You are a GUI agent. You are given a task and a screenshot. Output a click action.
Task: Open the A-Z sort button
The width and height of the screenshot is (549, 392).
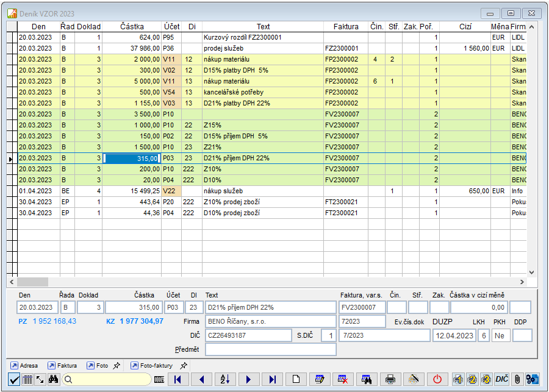224,379
